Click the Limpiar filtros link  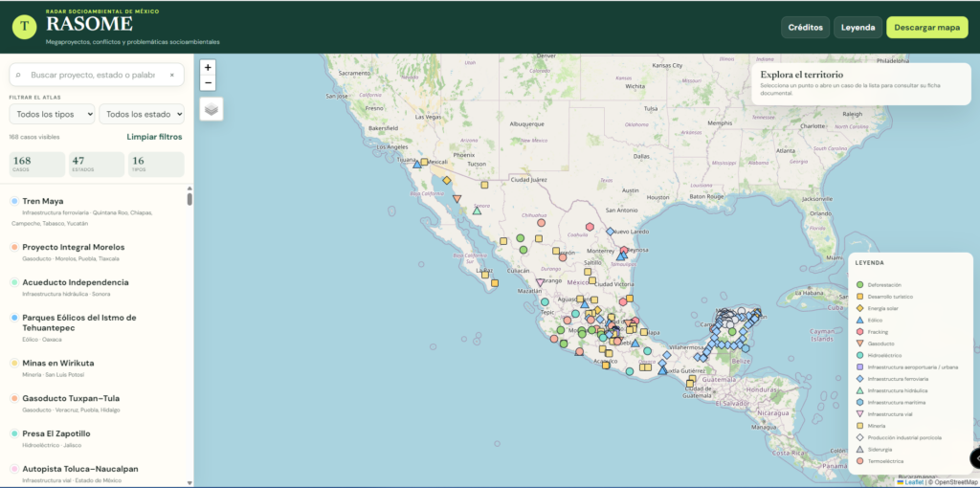[154, 137]
